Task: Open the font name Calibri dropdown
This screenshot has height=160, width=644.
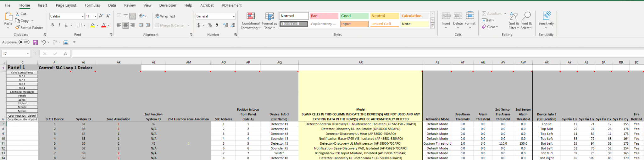Action: (x=83, y=16)
